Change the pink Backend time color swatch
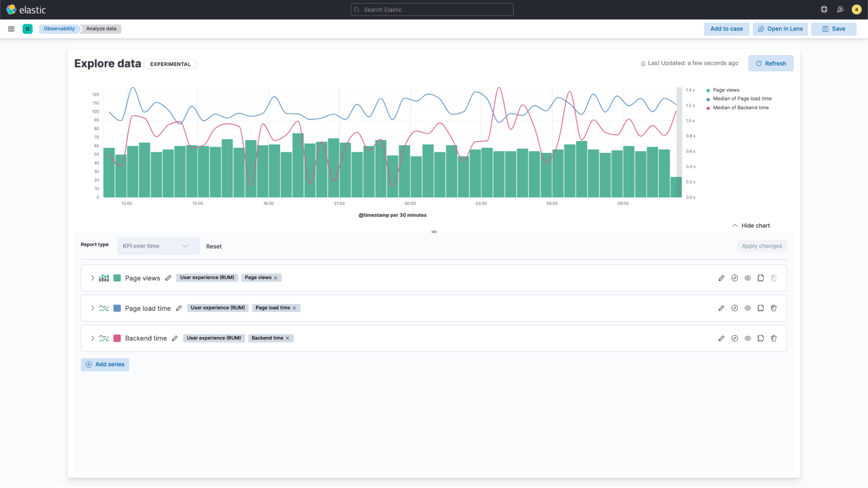 (x=117, y=338)
